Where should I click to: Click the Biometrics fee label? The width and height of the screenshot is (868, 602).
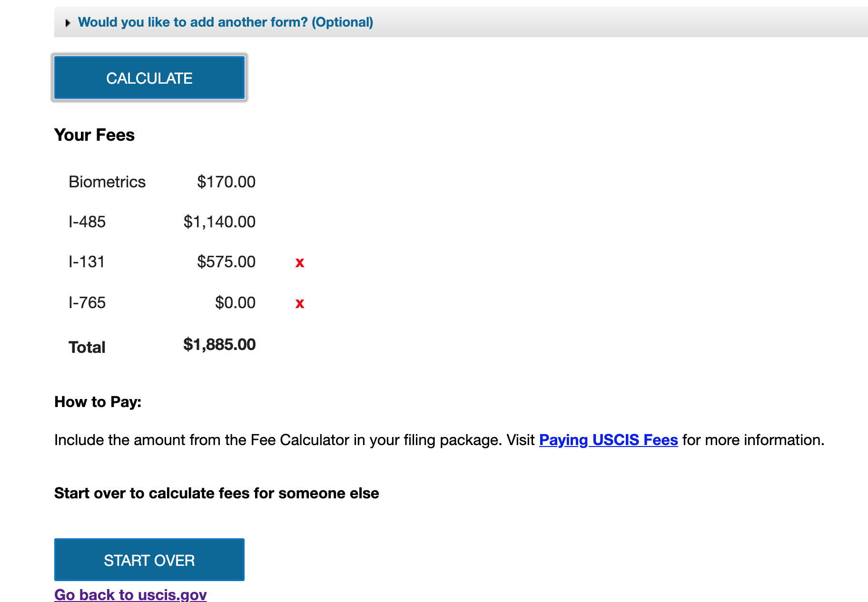click(x=107, y=182)
